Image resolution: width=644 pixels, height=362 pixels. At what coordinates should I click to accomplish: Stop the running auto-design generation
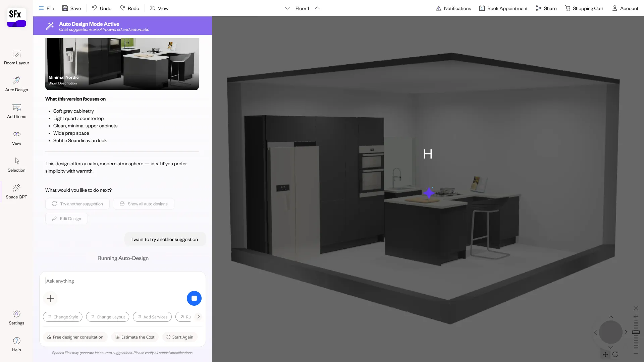coord(194,298)
